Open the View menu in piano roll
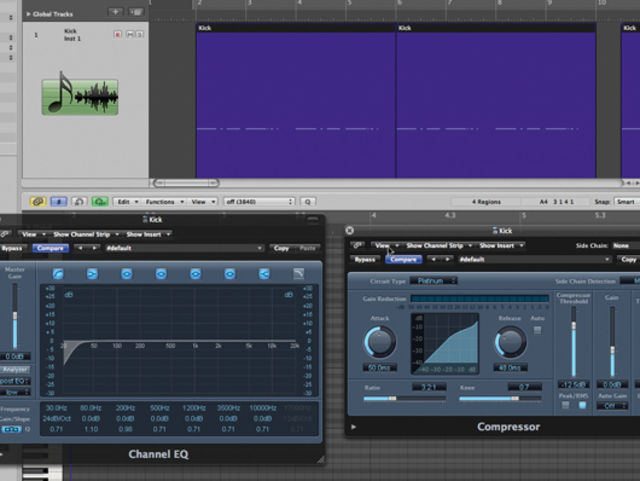Viewport: 640px width, 481px height. (203, 202)
